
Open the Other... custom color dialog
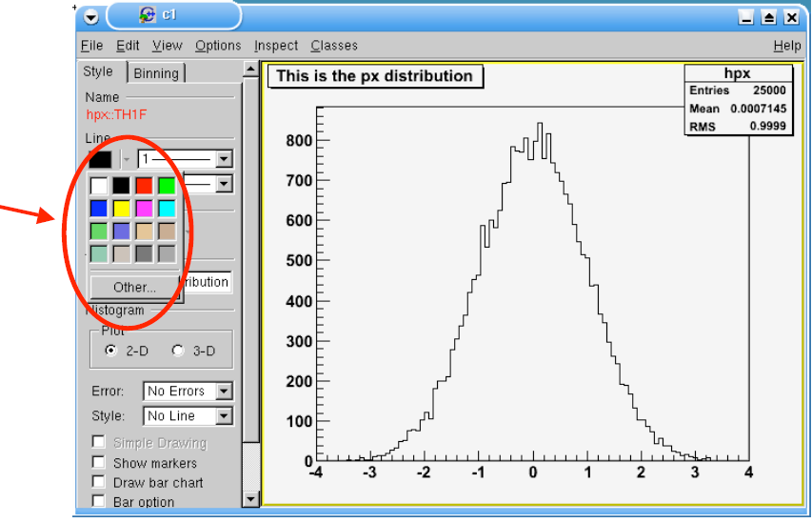coord(134,287)
